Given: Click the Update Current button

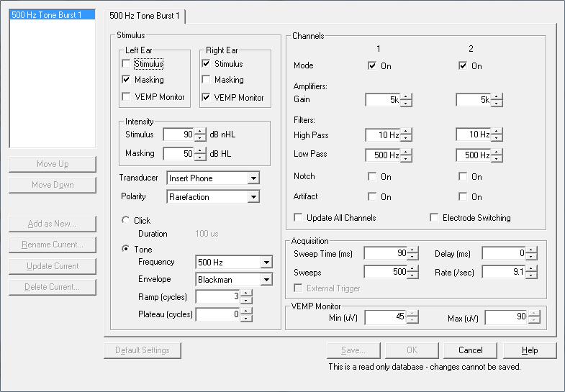Looking at the screenshot, I should pyautogui.click(x=53, y=266).
